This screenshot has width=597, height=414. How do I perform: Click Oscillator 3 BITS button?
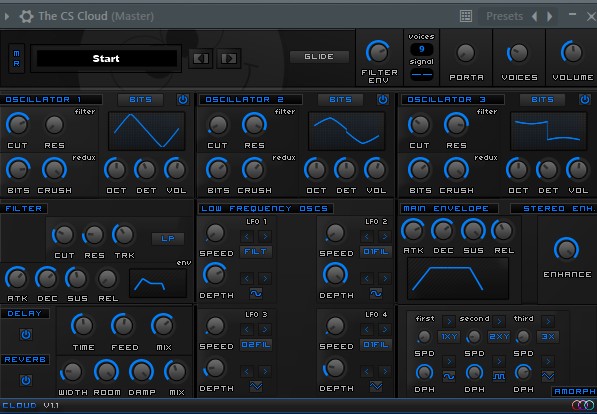click(542, 99)
